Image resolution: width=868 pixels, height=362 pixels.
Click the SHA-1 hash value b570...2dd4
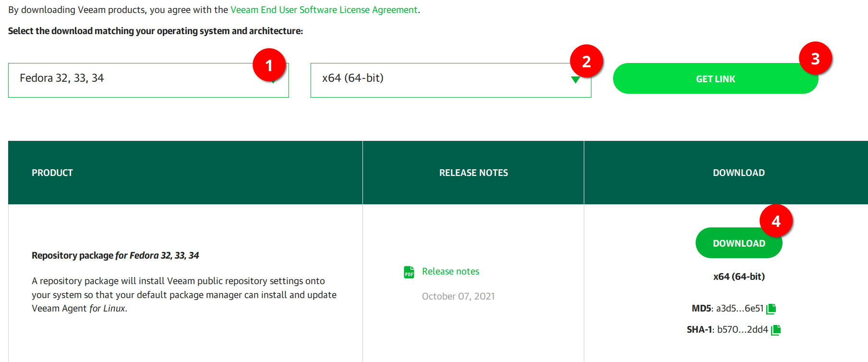[742, 330]
